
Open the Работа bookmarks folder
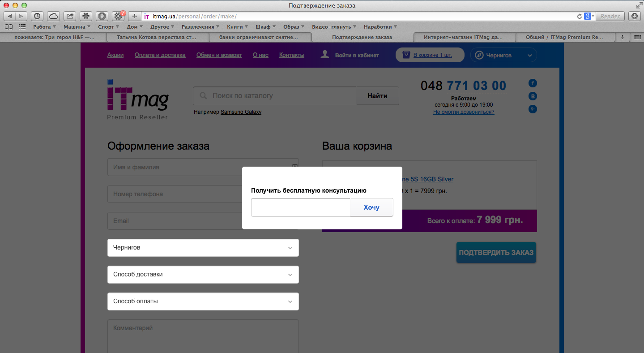(45, 27)
